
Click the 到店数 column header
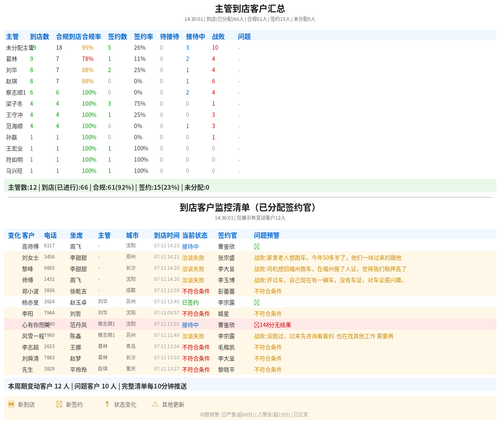tap(39, 36)
